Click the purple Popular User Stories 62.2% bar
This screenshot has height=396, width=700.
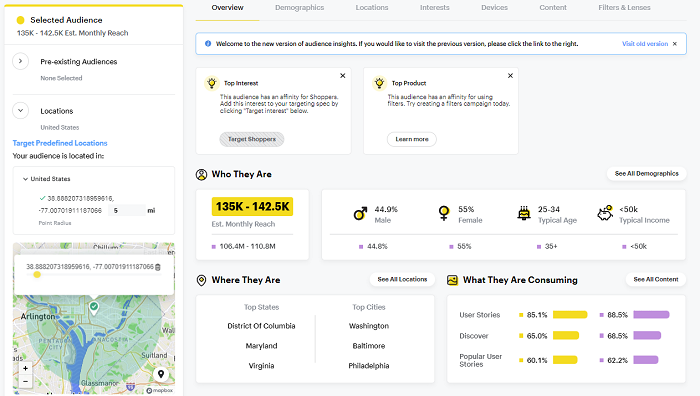(646, 360)
